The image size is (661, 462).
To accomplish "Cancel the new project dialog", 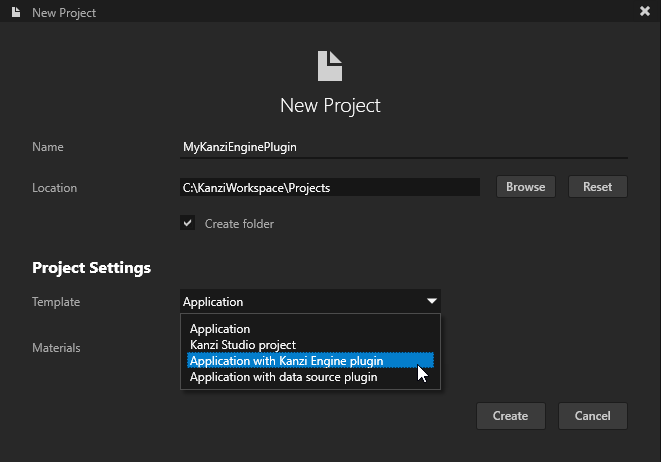I will pyautogui.click(x=592, y=416).
